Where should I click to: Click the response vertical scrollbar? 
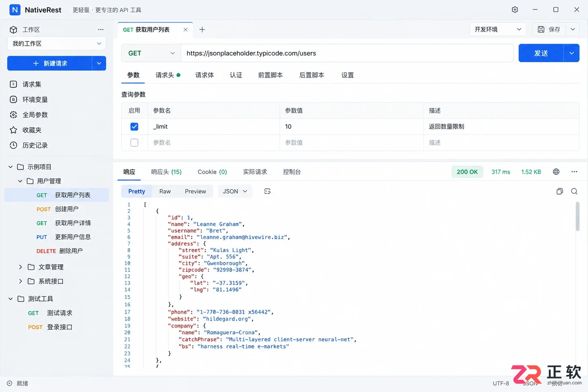pyautogui.click(x=577, y=216)
